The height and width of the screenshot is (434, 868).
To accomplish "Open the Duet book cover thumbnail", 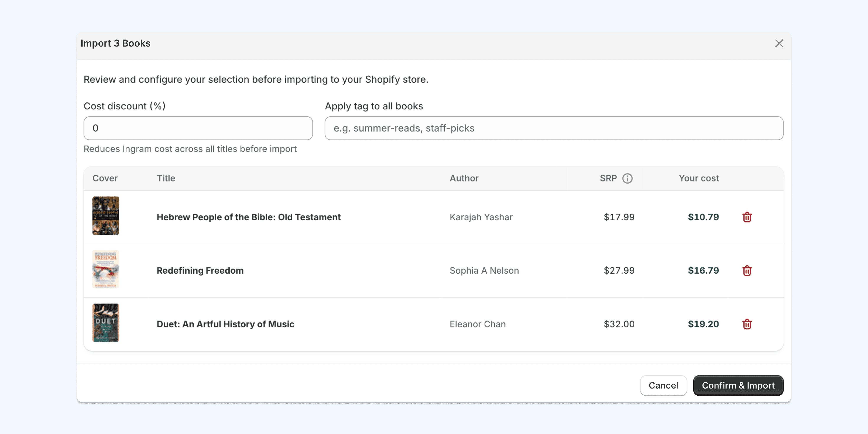I will point(106,323).
